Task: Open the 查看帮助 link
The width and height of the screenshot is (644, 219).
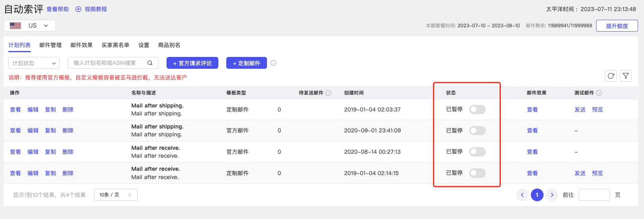Action: click(x=58, y=9)
